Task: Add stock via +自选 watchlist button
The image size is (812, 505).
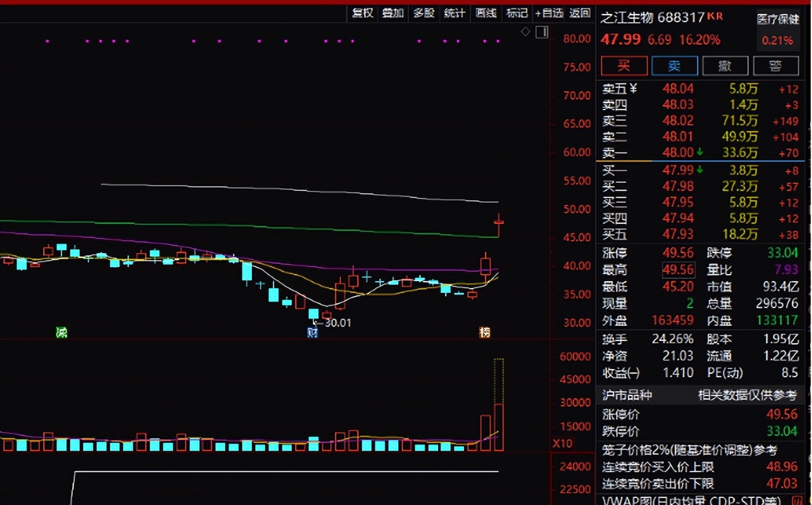Action: [548, 13]
